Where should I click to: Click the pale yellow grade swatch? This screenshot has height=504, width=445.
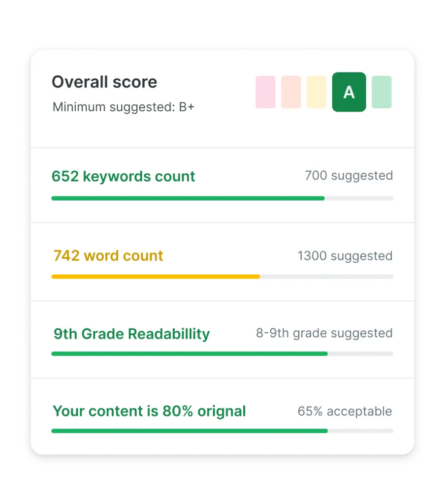(317, 92)
